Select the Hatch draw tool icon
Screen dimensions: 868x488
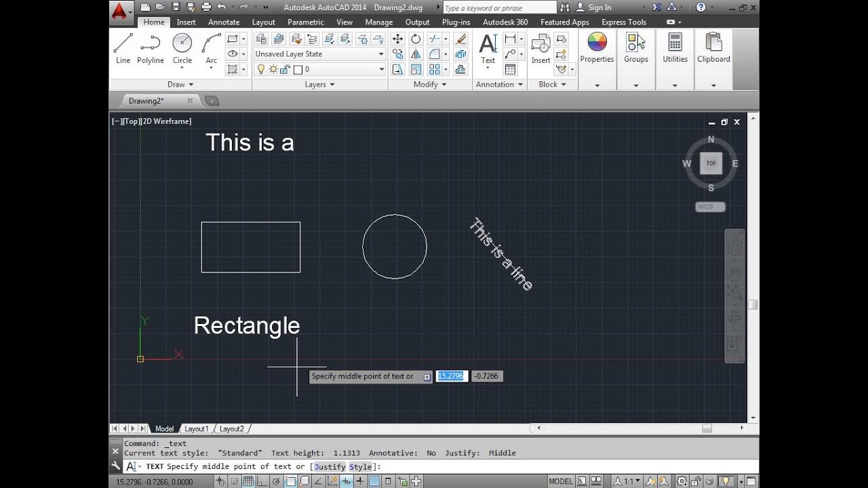click(x=233, y=69)
